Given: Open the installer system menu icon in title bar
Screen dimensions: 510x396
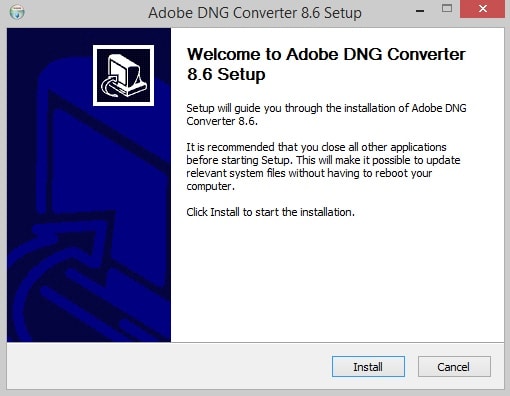Looking at the screenshot, I should tap(17, 12).
